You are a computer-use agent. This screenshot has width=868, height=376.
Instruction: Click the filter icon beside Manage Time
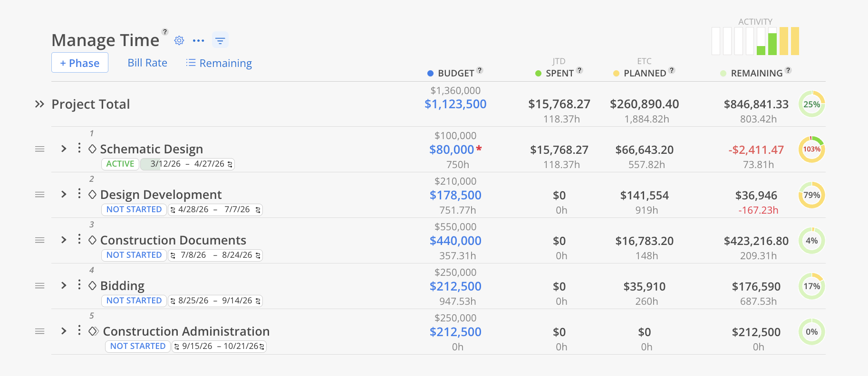coord(220,41)
